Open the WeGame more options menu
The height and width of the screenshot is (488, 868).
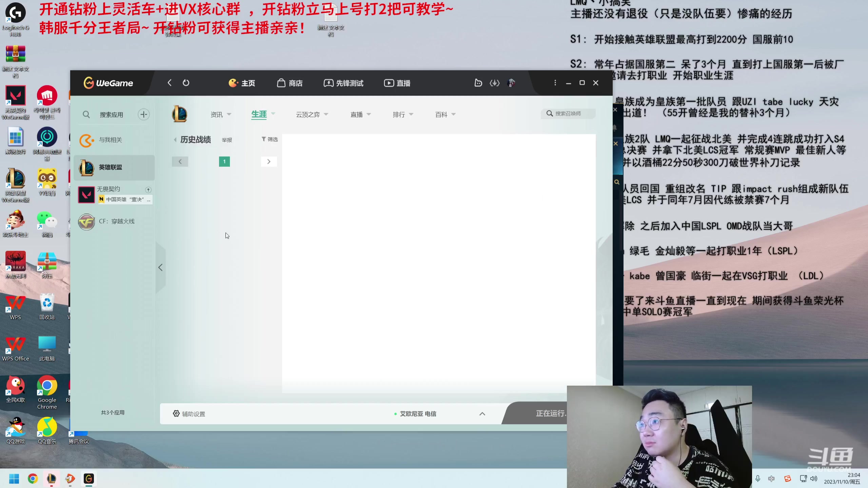(555, 83)
